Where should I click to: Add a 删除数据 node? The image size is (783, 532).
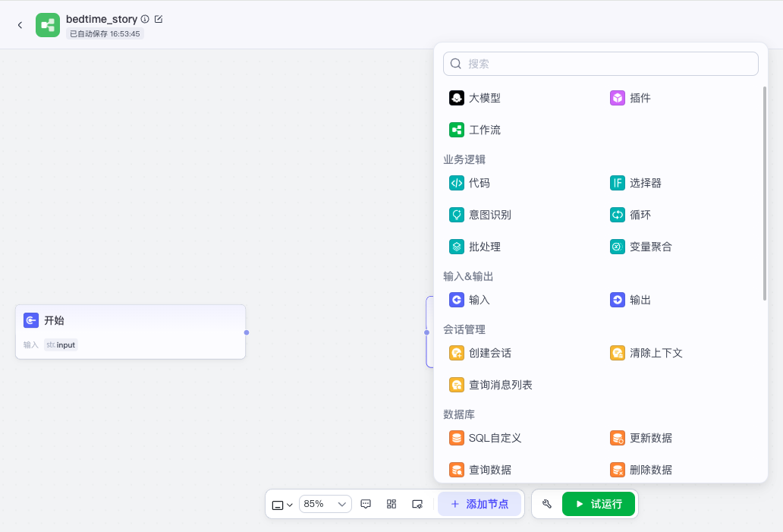[x=640, y=470]
